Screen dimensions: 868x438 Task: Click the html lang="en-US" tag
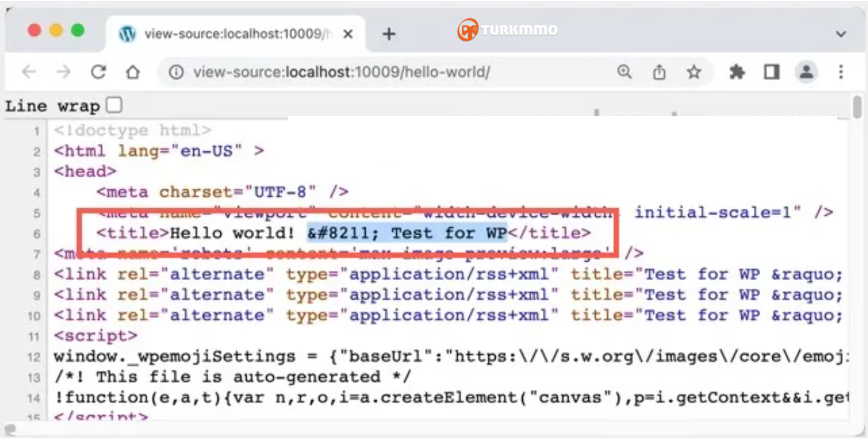[x=159, y=151]
